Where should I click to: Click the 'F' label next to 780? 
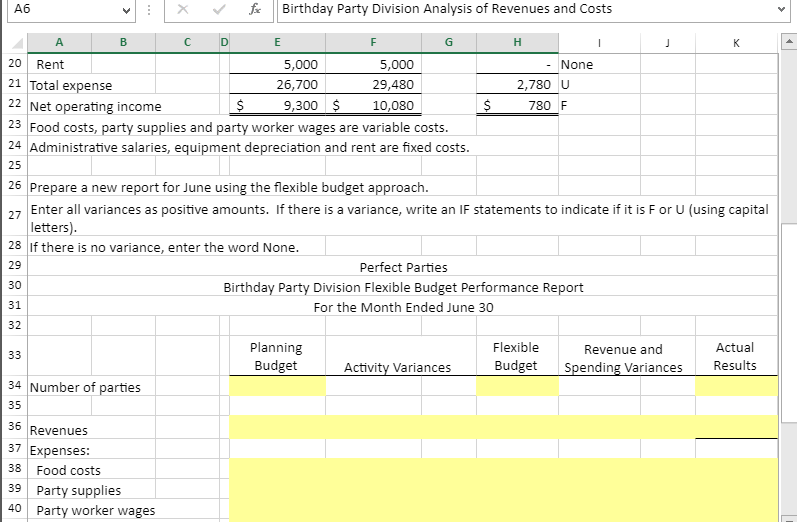click(x=564, y=106)
